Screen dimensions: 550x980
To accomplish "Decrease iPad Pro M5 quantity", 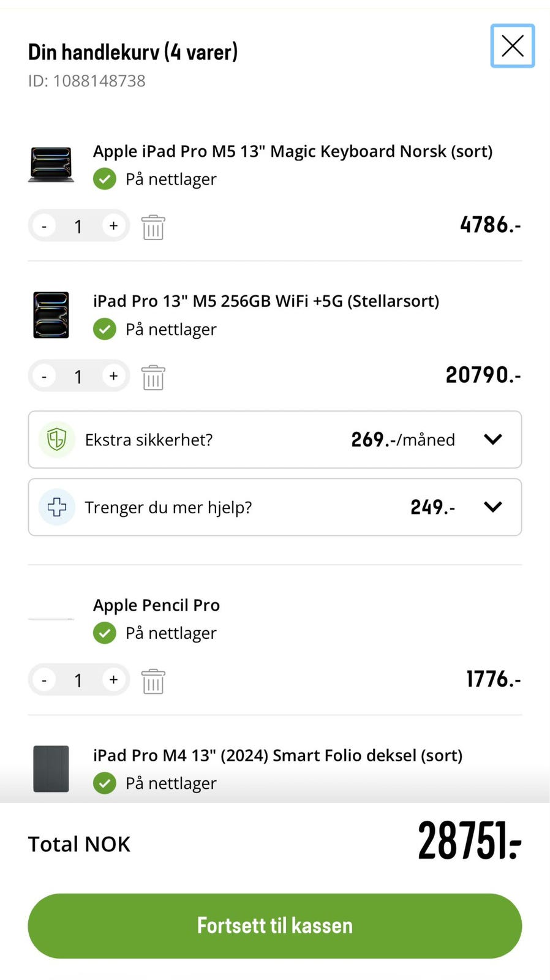I will [x=44, y=377].
